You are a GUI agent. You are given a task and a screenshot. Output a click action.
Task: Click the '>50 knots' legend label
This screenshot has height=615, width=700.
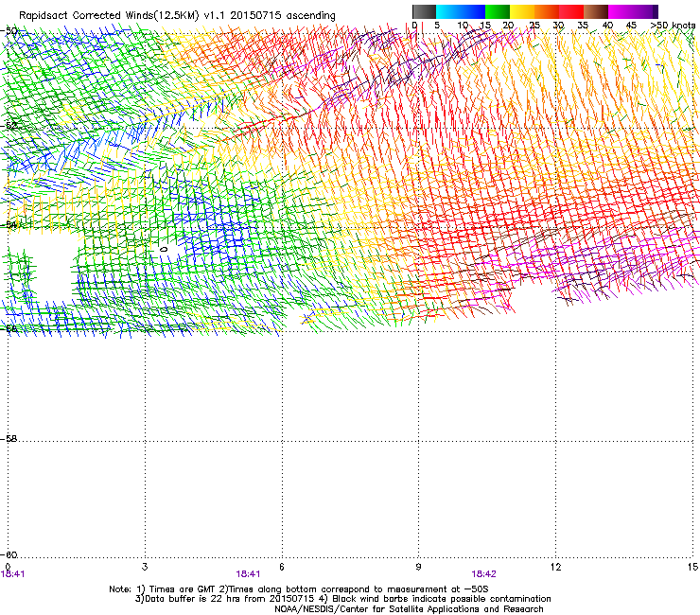(673, 26)
